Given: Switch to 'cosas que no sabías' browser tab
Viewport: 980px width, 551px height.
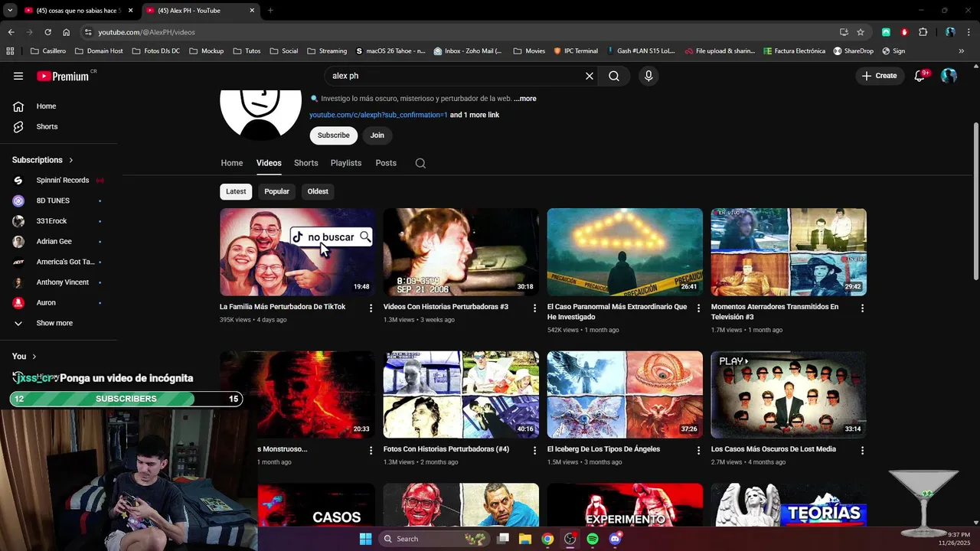Looking at the screenshot, I should click(x=77, y=11).
